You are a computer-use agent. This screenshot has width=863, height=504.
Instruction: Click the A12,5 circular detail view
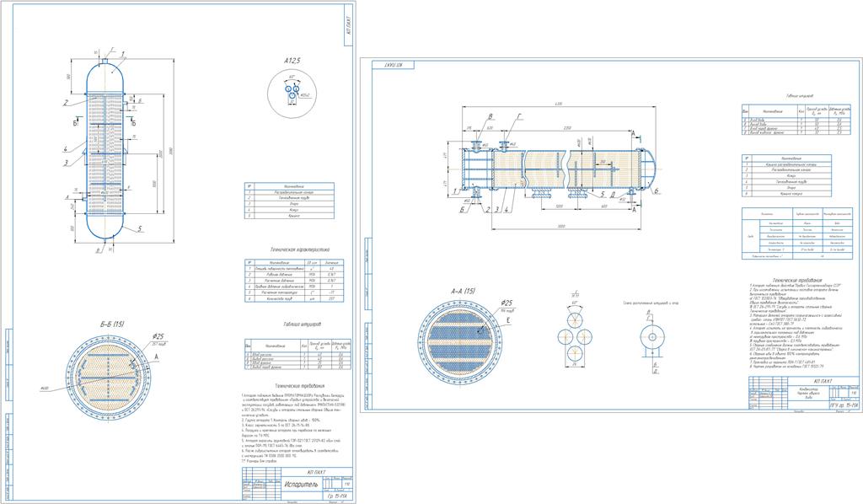coord(292,94)
